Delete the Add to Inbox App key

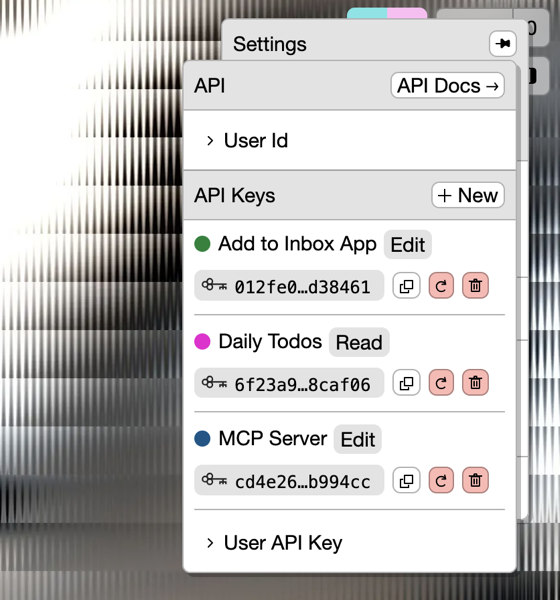click(x=475, y=285)
